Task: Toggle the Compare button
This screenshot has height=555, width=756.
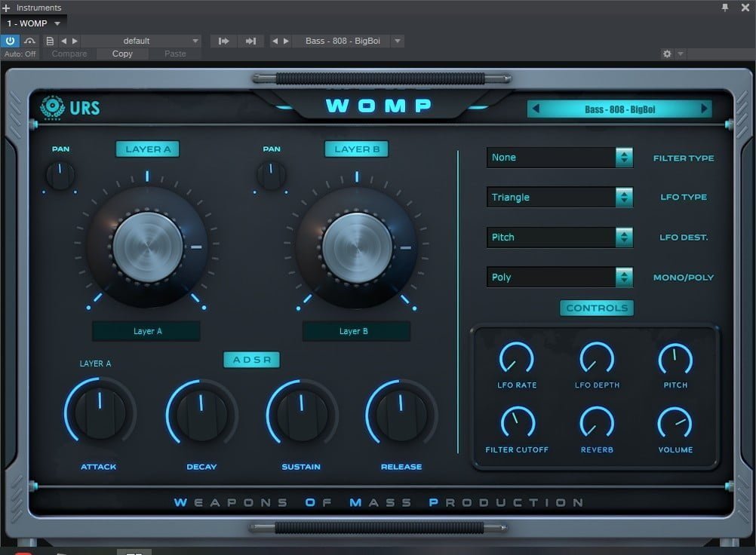Action: click(69, 54)
